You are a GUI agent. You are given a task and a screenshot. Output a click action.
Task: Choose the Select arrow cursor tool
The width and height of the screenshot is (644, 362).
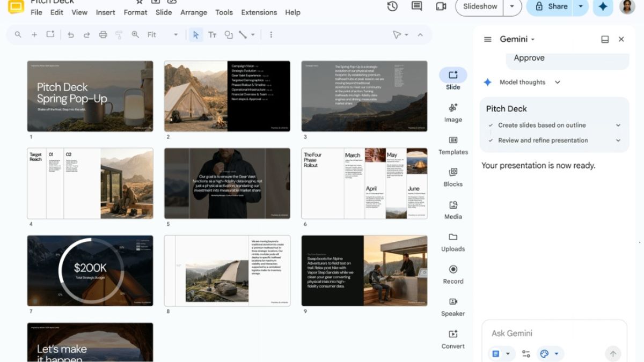coord(196,35)
